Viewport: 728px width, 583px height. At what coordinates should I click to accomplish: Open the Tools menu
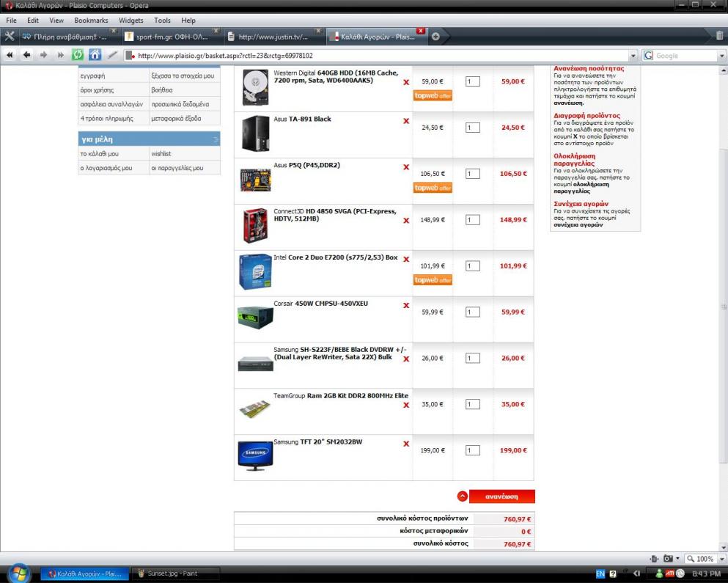click(x=162, y=21)
